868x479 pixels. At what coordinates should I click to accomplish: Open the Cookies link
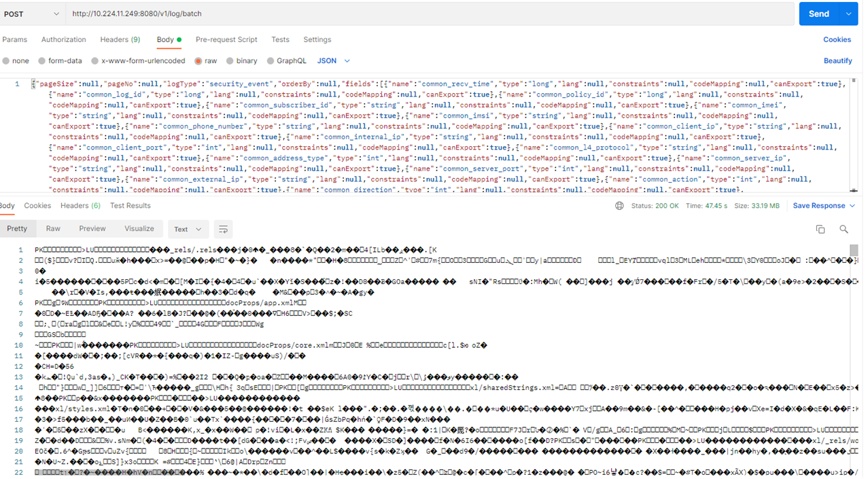pyautogui.click(x=837, y=40)
